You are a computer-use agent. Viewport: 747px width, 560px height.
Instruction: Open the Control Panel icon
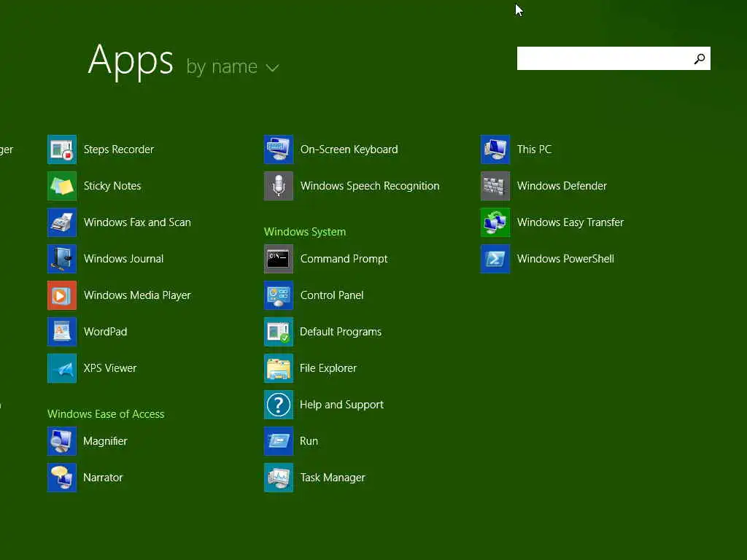pos(279,295)
